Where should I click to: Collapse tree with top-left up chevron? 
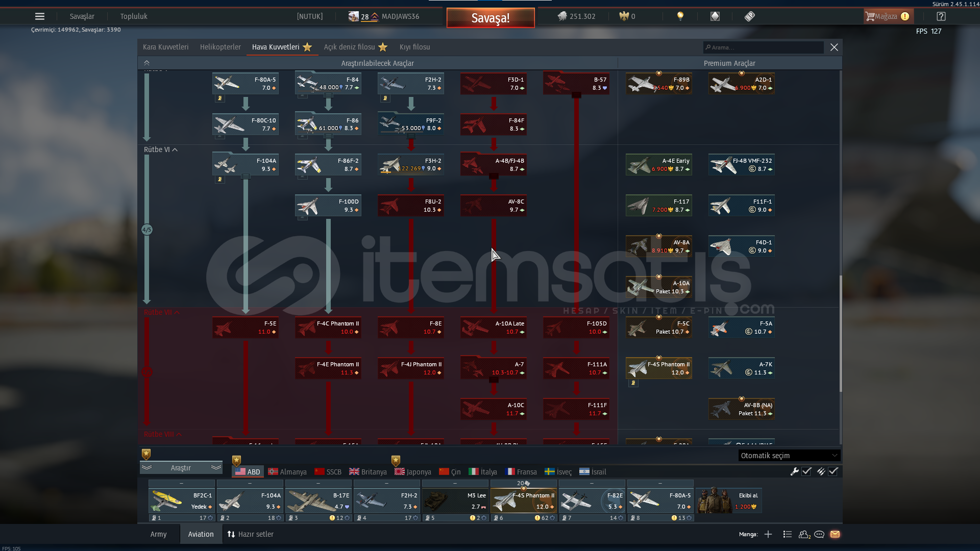146,63
